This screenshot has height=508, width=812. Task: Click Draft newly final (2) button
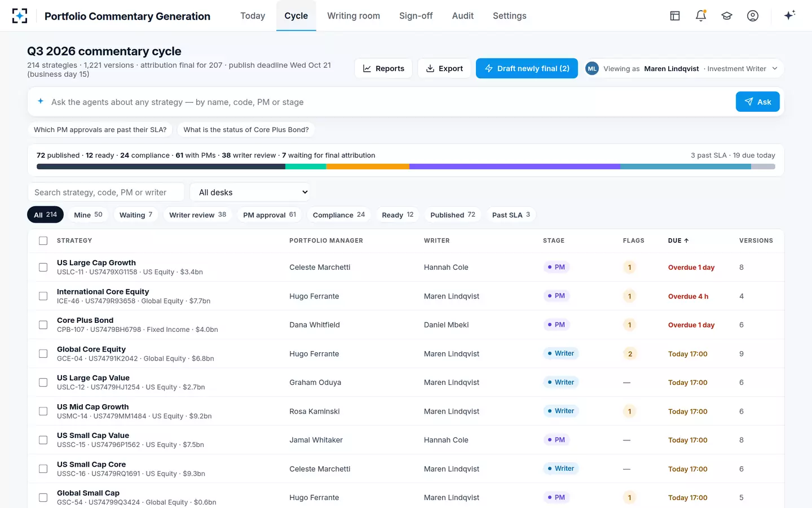pyautogui.click(x=527, y=68)
